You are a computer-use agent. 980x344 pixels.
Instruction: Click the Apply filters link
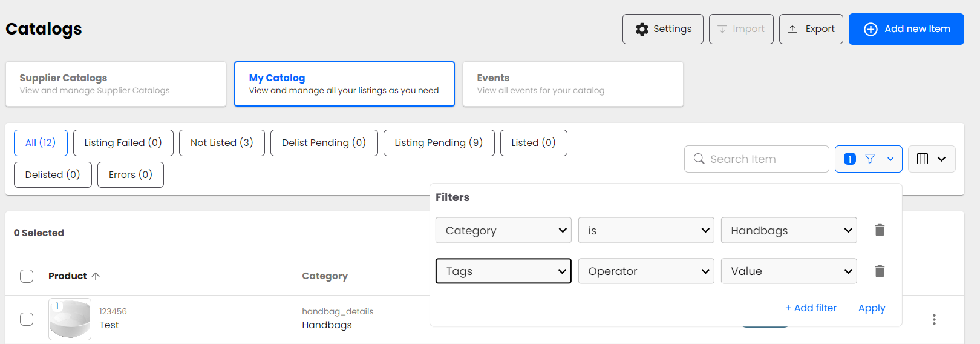click(x=871, y=308)
